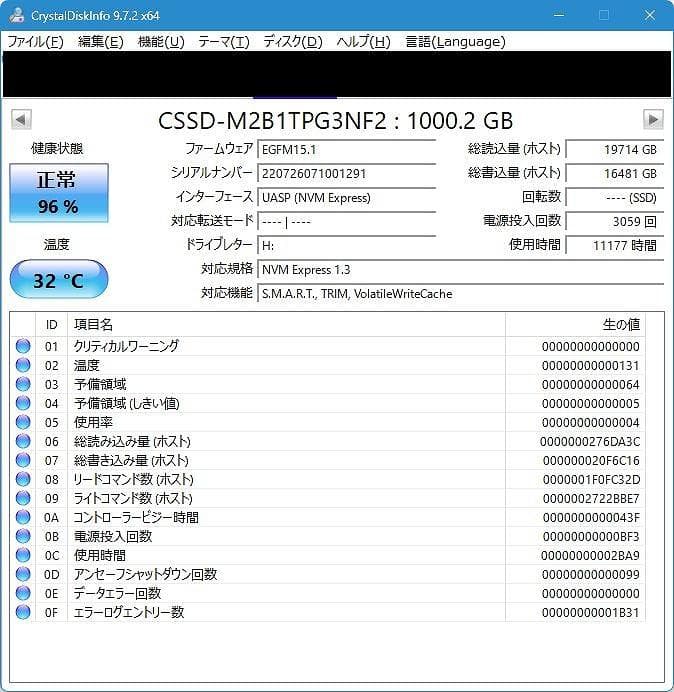Select the raw value 000000276DA3C

point(590,441)
